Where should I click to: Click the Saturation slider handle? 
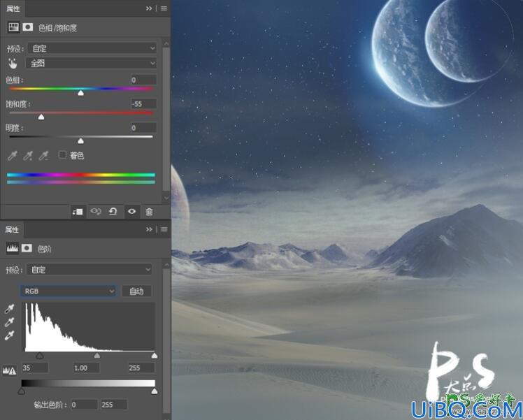[41, 117]
